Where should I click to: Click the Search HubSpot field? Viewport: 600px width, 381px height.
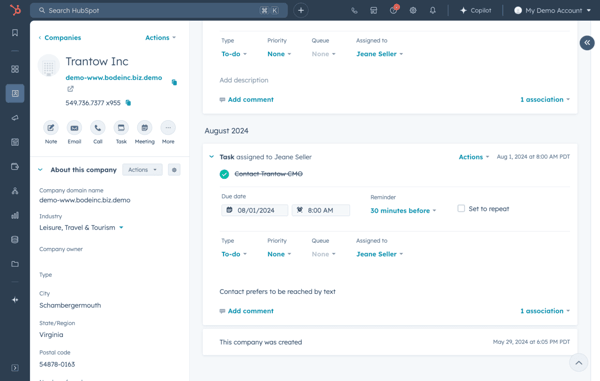click(x=159, y=10)
